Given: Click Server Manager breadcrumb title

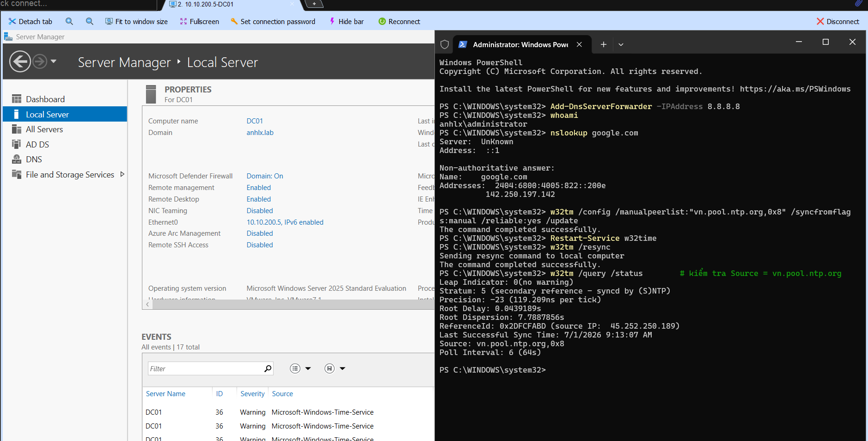Looking at the screenshot, I should [x=124, y=62].
